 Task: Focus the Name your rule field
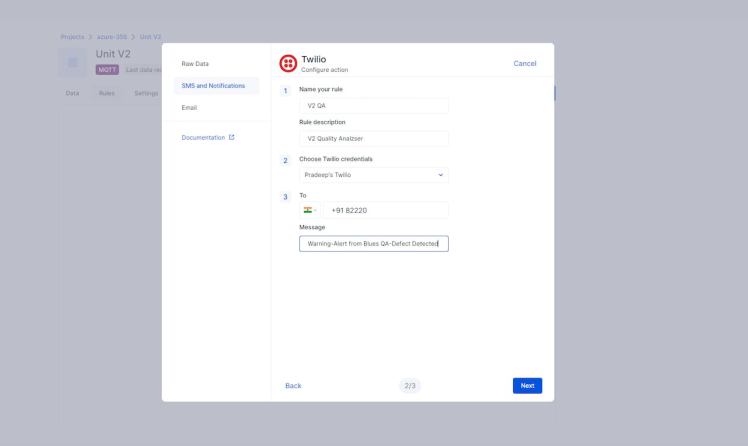(x=374, y=106)
